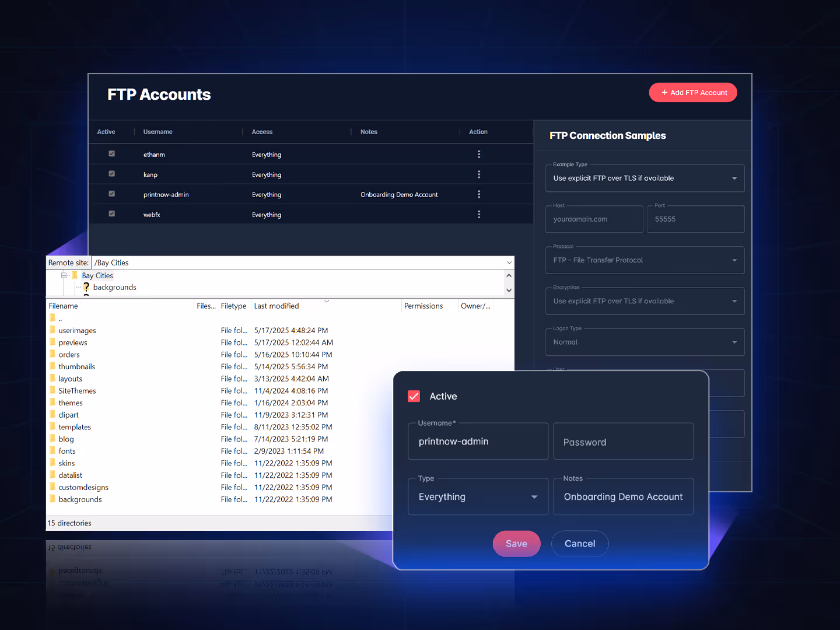The image size is (840, 630).
Task: Click the question mark icon beside backgrounds
Action: coord(86,287)
